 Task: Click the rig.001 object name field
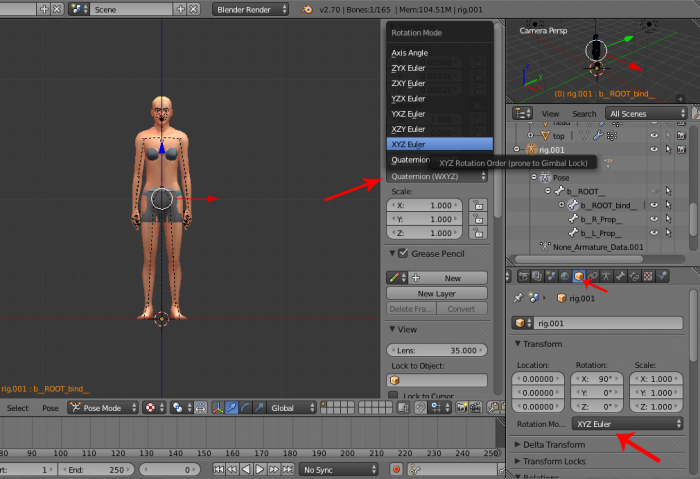click(608, 323)
